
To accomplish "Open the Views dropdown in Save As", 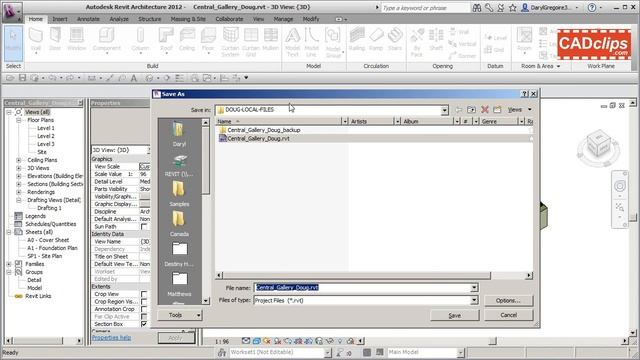I will pyautogui.click(x=519, y=109).
